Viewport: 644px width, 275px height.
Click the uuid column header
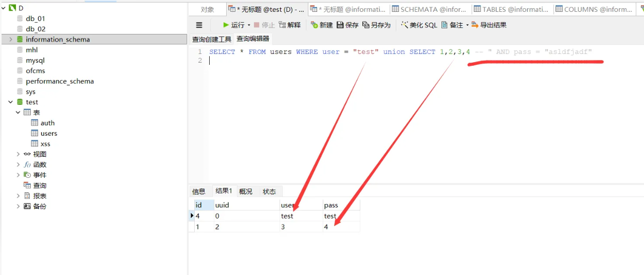coord(247,205)
